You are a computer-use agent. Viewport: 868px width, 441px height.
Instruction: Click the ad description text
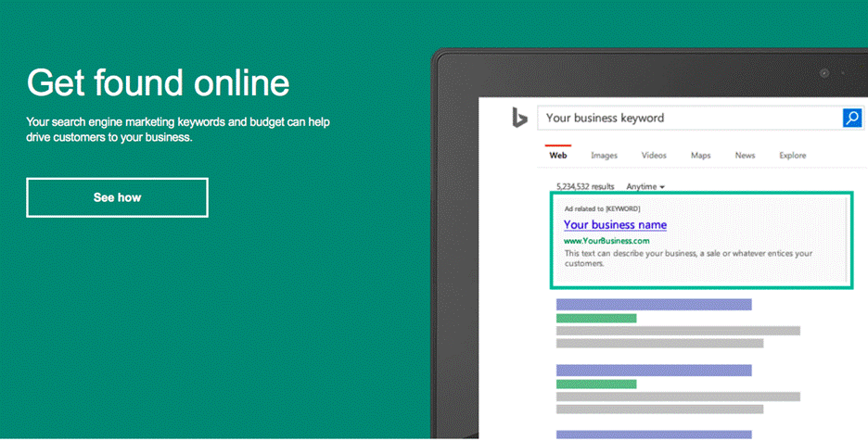click(x=687, y=258)
